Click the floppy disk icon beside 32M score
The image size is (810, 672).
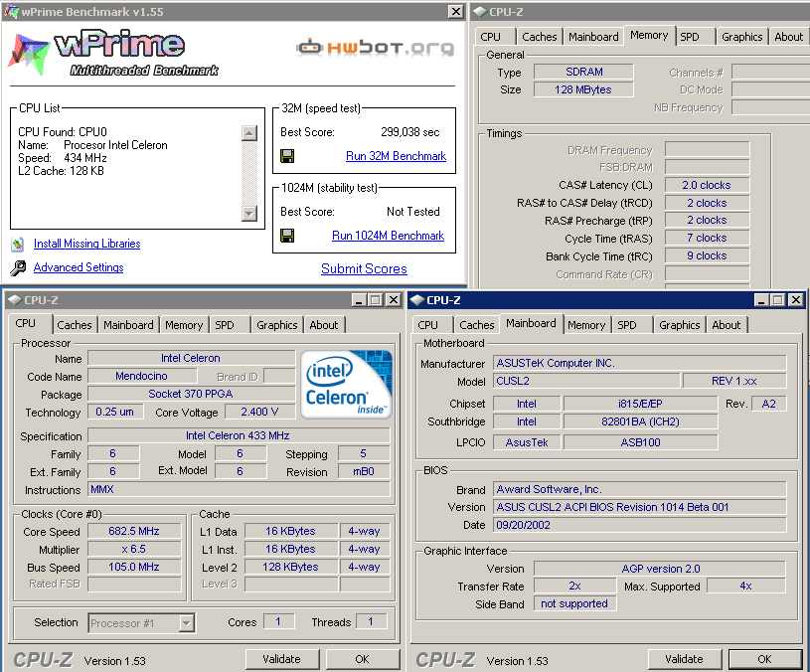click(287, 156)
